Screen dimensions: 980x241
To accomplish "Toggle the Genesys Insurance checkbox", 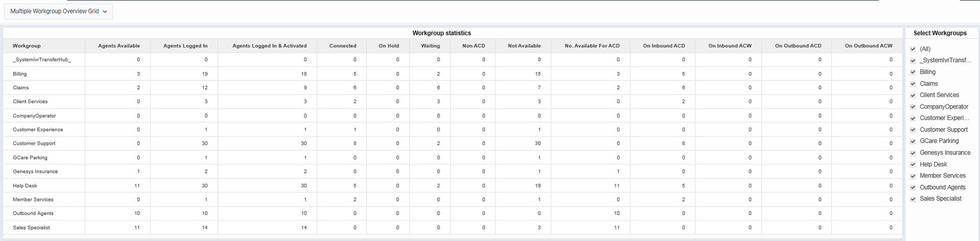I will pos(913,153).
